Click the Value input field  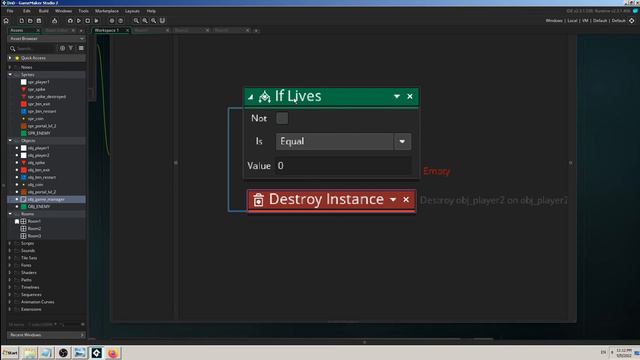click(343, 166)
